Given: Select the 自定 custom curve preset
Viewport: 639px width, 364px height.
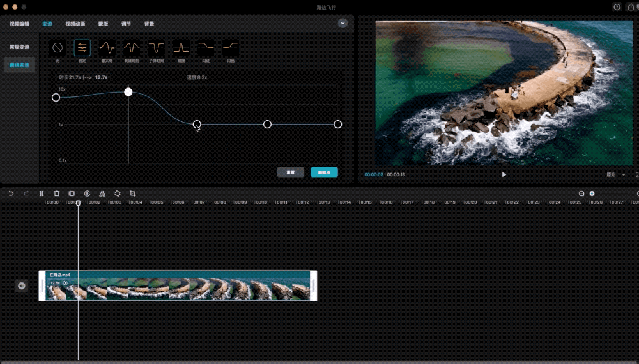Looking at the screenshot, I should [x=82, y=48].
